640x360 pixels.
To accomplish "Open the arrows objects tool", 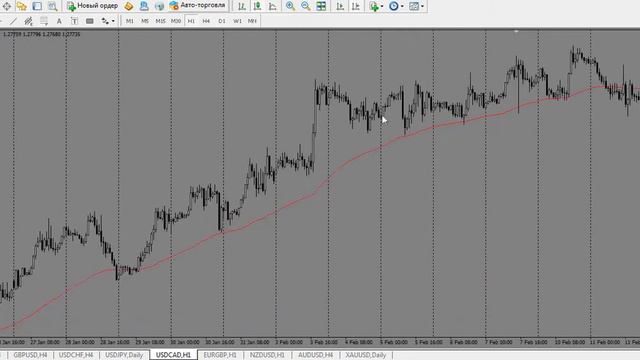I will [105, 21].
